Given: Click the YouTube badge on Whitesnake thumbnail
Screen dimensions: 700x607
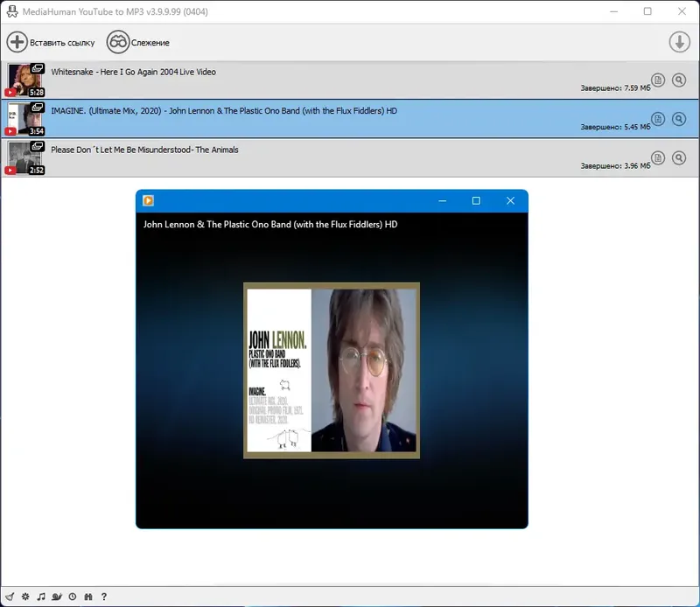Looking at the screenshot, I should (10, 93).
